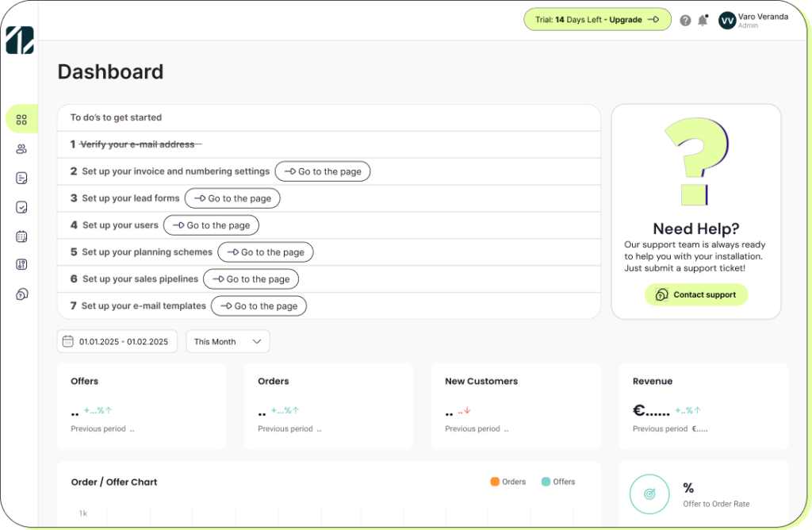812x530 pixels.
Task: Open the settings sliders icon in sidebar
Action: click(x=21, y=265)
